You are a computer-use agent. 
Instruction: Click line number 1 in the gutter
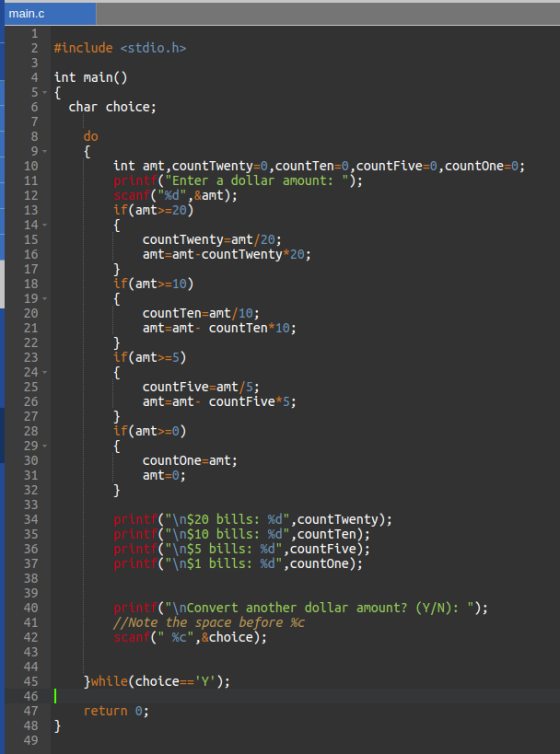coord(34,34)
